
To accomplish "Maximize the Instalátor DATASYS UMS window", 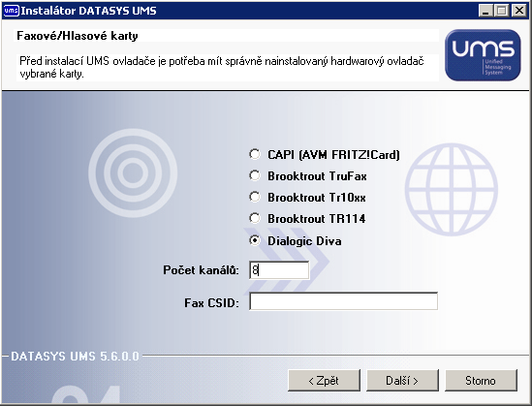I will click(x=501, y=11).
